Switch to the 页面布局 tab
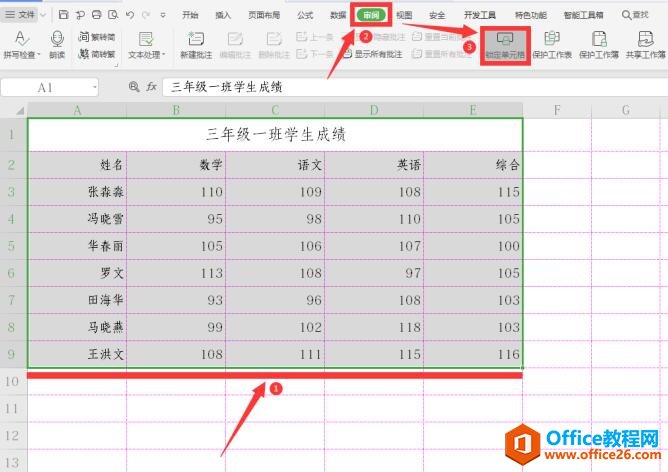Viewport: 668px width, 472px height. (x=264, y=15)
